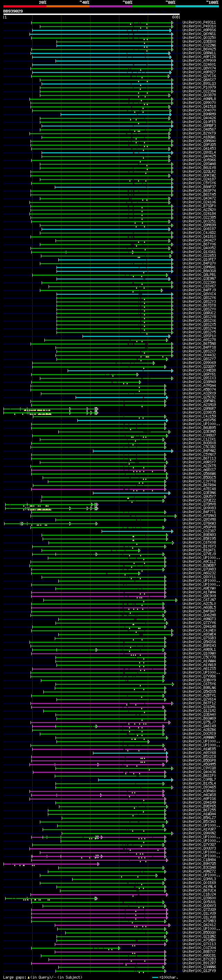Click the purple ~60% identity legend bar
Screen dimensions: 222x980
click(x=111, y=6)
